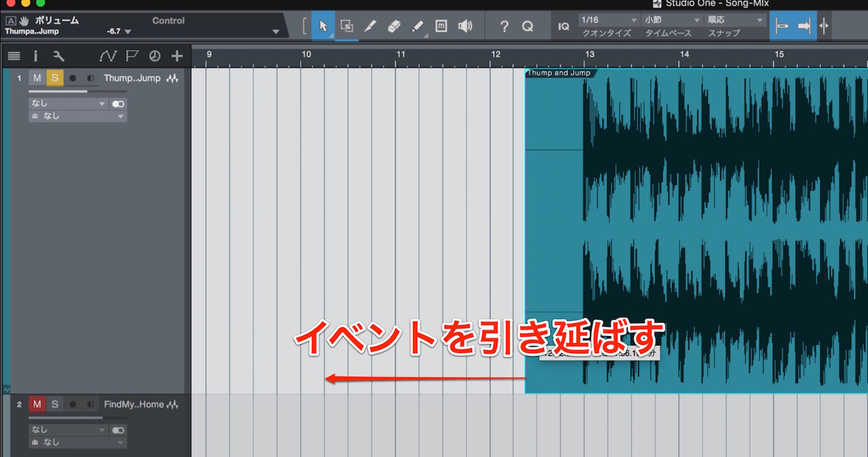Solo the FindMy..Home track

(x=55, y=404)
